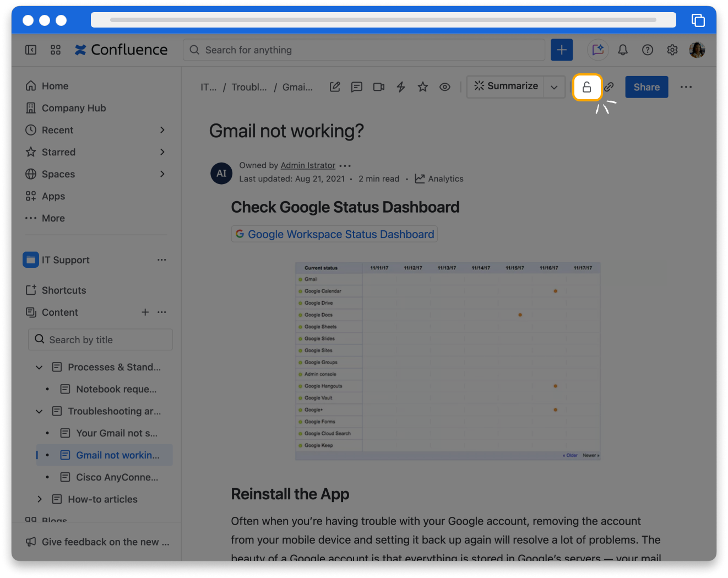This screenshot has height=578, width=728.
Task: Open page Analytics
Action: point(439,179)
